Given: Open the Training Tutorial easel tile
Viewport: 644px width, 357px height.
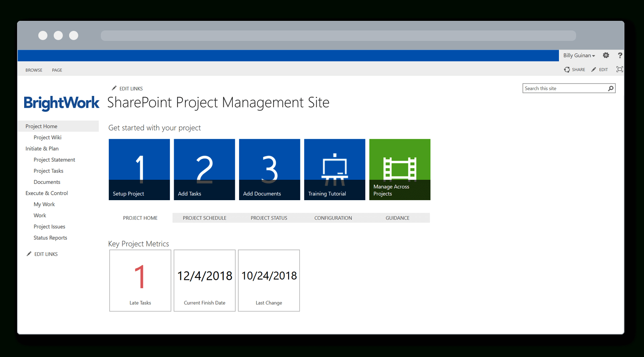Looking at the screenshot, I should point(334,169).
